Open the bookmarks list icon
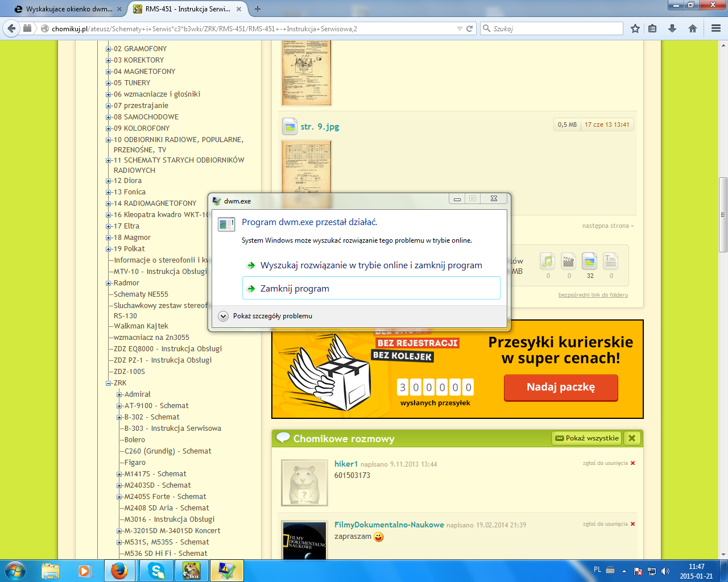Image resolution: width=728 pixels, height=582 pixels. (653, 28)
